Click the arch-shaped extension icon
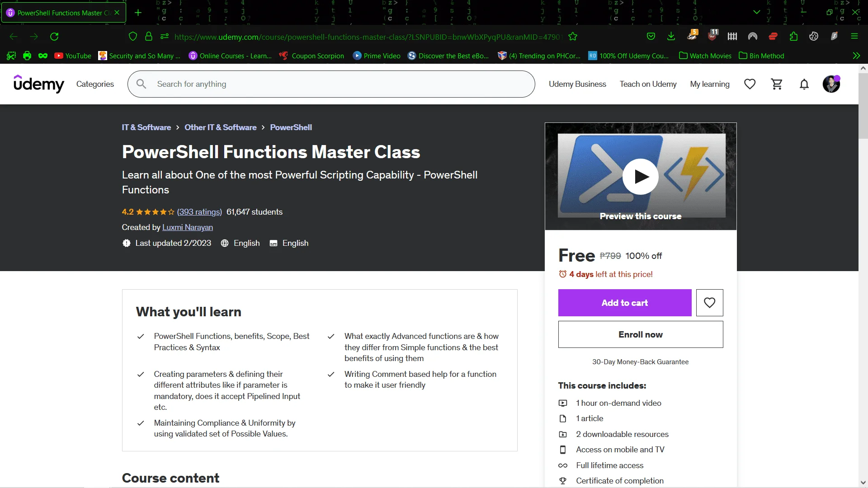Viewport: 868px width, 488px height. point(753,37)
